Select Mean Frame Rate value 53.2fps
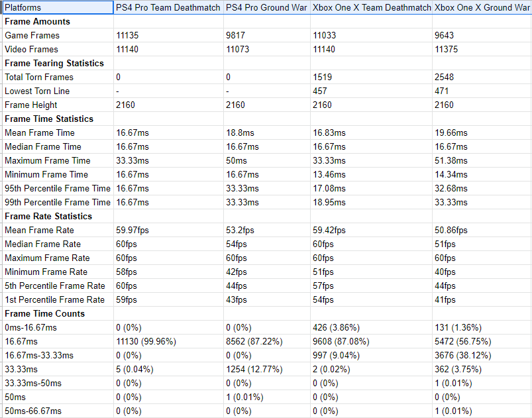 click(240, 230)
